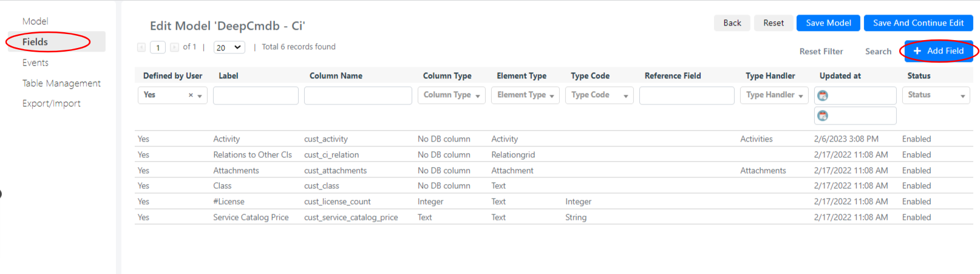Open the Fields section in the sidebar

tap(56, 42)
